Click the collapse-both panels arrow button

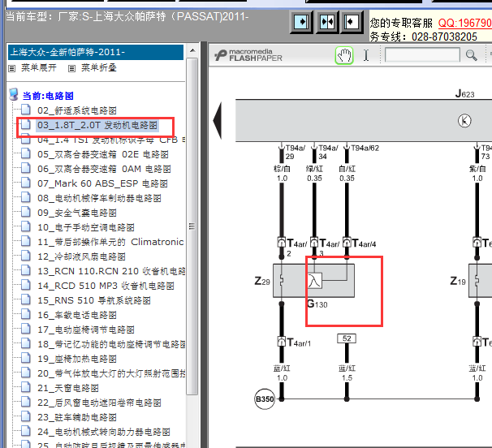pyautogui.click(x=326, y=22)
